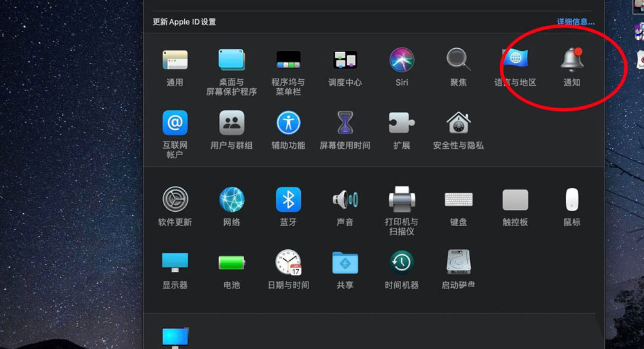This screenshot has width=644, height=349.
Task: Open 互联网帐户 preferences
Action: (x=175, y=123)
